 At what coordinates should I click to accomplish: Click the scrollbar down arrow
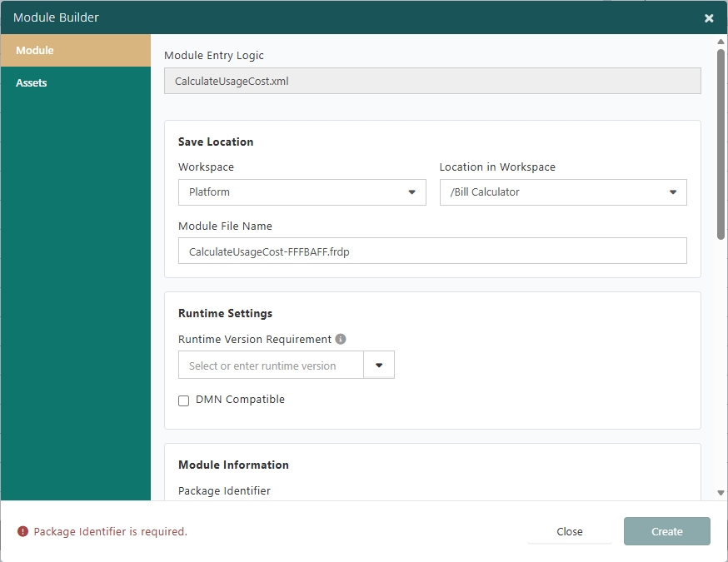(721, 493)
